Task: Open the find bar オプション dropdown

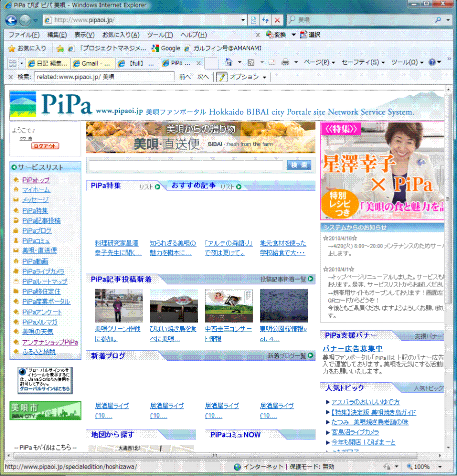Action: click(248, 77)
